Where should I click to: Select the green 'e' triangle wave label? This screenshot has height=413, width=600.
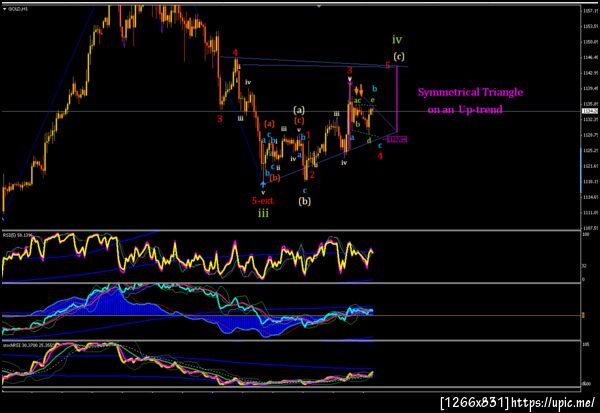tap(372, 100)
